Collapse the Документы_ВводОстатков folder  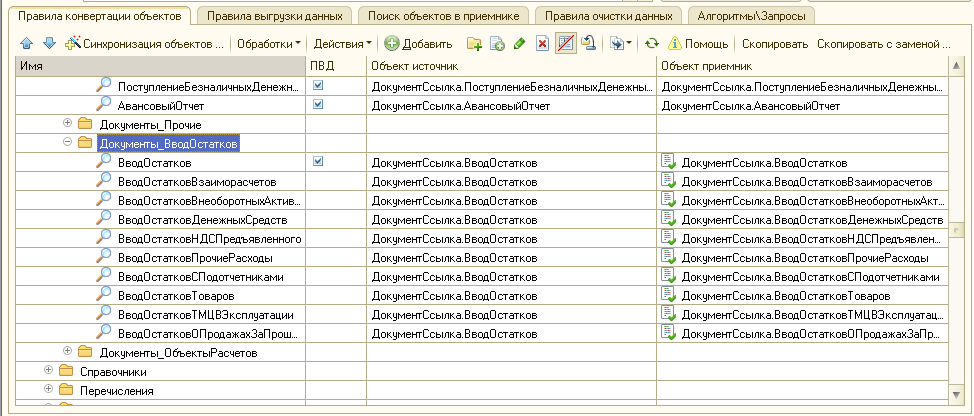tap(68, 143)
